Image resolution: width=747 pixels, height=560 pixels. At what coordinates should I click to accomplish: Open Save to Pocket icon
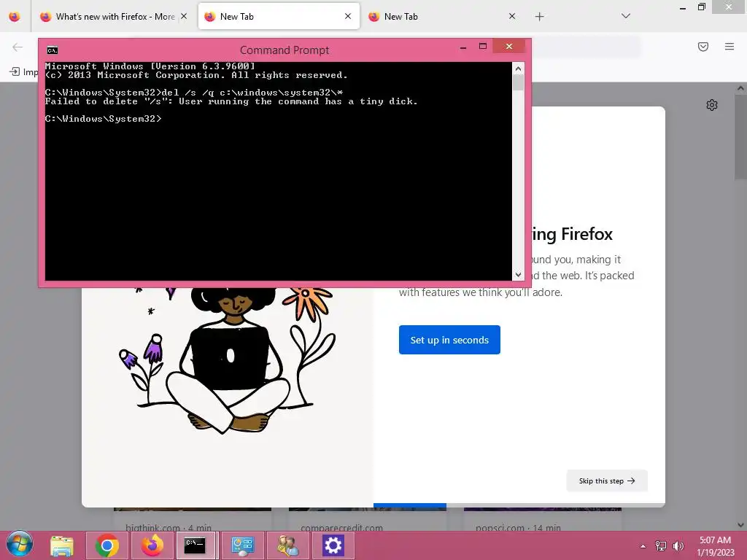point(703,47)
